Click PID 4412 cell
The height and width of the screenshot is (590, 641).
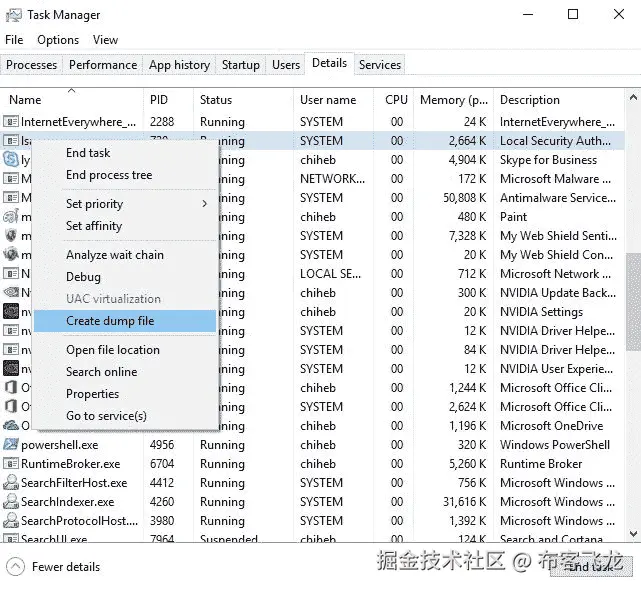point(162,483)
